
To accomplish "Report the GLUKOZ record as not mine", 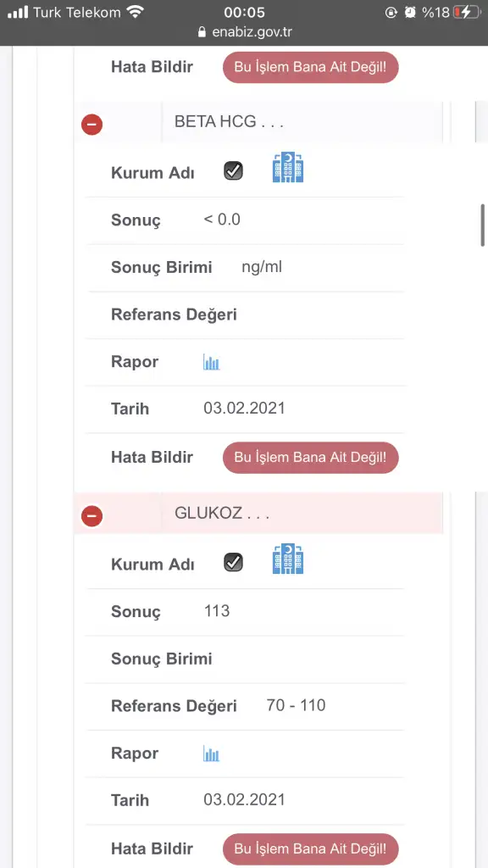I will click(310, 849).
